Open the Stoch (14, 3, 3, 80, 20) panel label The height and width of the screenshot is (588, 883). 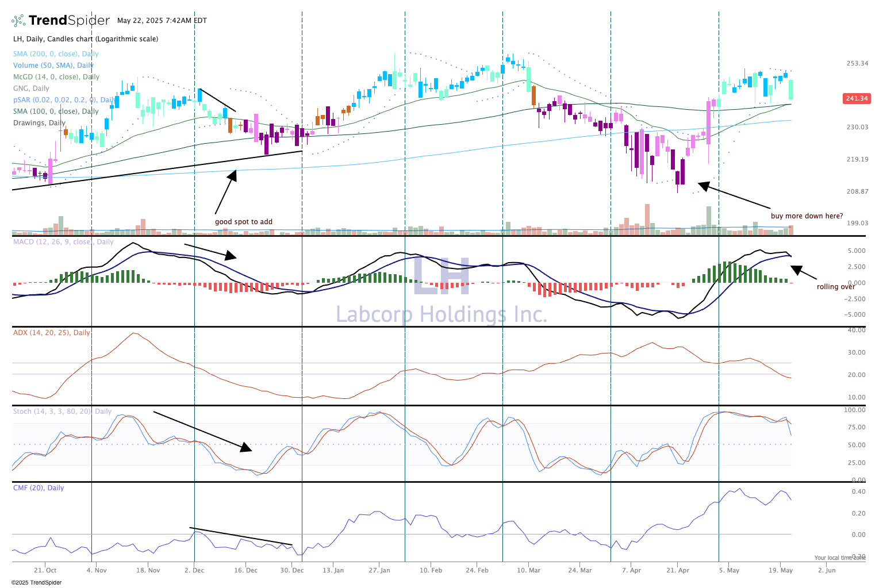click(62, 412)
